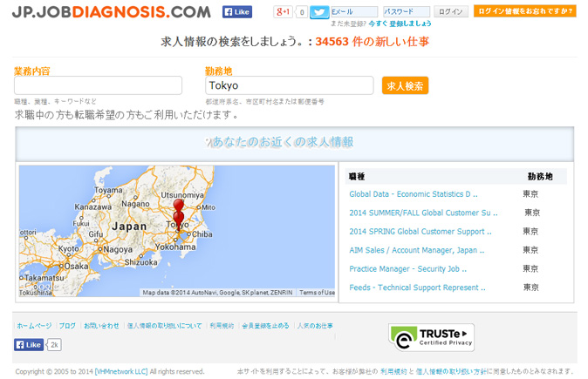Click the 職種 column header
Image resolution: width=588 pixels, height=379 pixels.
click(357, 176)
